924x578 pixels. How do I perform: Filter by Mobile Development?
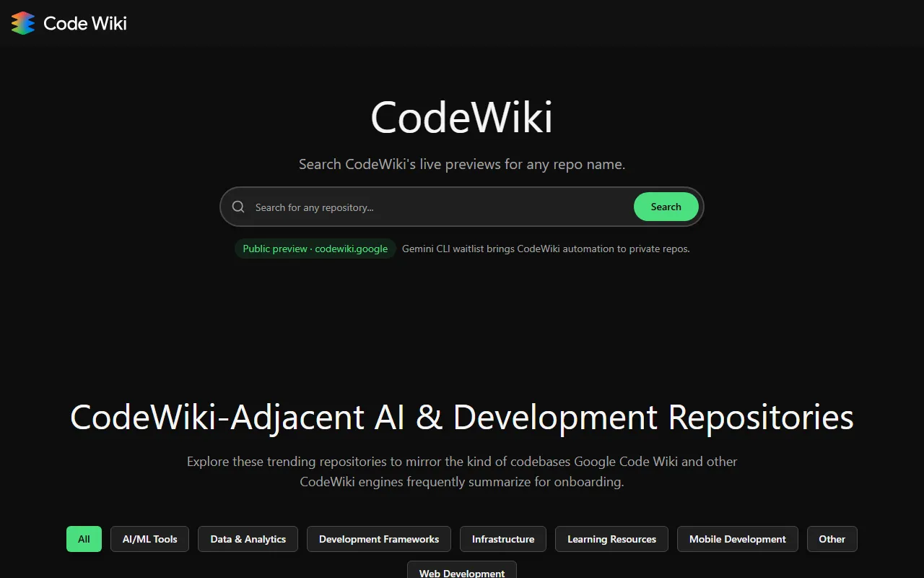coord(737,539)
